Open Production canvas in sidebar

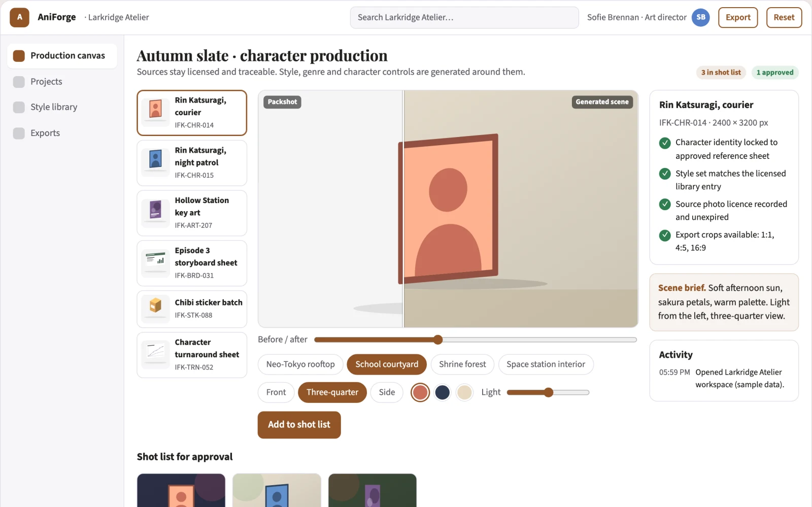pyautogui.click(x=62, y=56)
